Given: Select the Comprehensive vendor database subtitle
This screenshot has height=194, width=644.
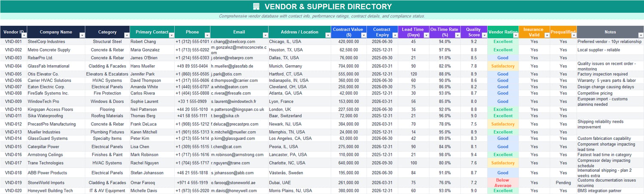Looking at the screenshot, I should coord(322,16).
